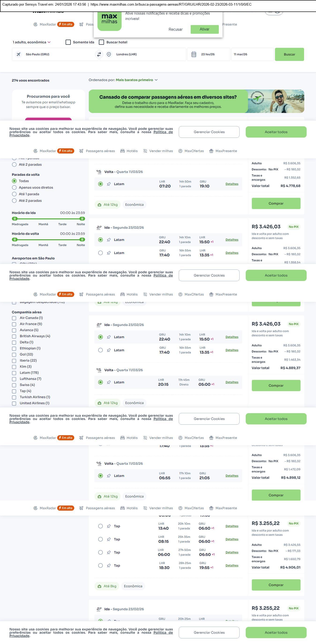The image size is (316, 644).
Task: Open Detalhes for the Tap 18:30 flight
Action: 232,565
